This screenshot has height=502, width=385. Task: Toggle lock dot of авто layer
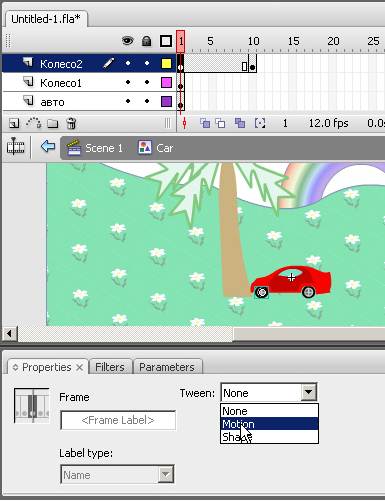tap(147, 101)
